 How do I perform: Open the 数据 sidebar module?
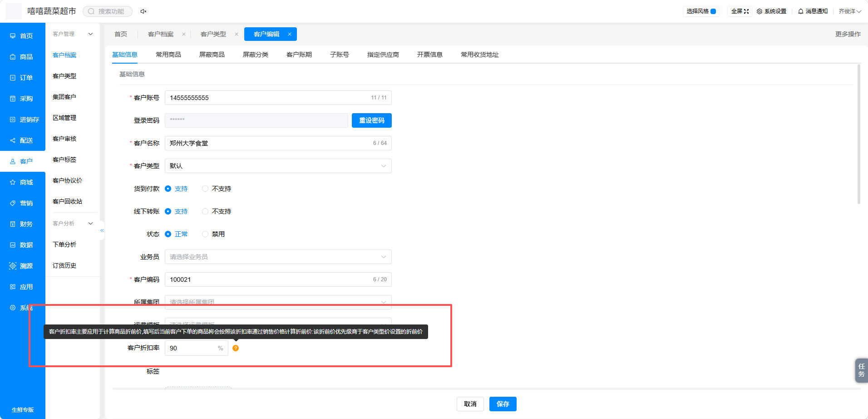[22, 245]
